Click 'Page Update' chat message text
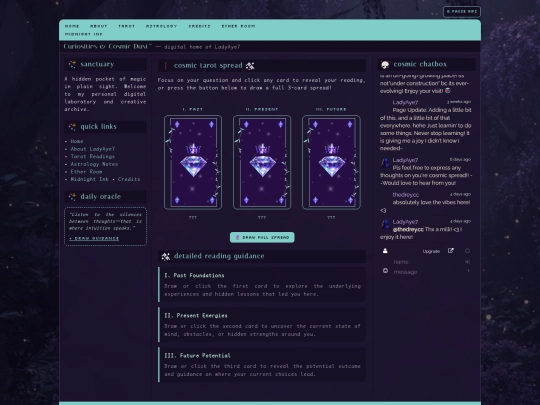Screen dimensions: 540x405 click(426, 129)
